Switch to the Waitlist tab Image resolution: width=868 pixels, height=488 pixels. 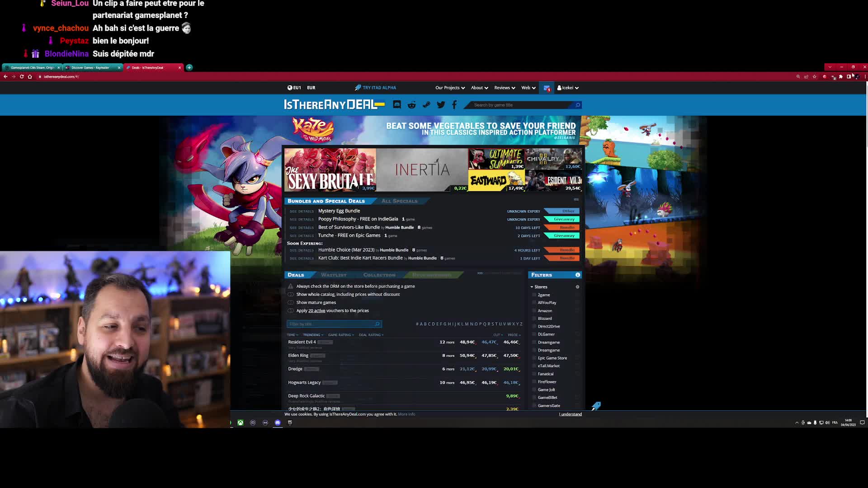click(334, 275)
